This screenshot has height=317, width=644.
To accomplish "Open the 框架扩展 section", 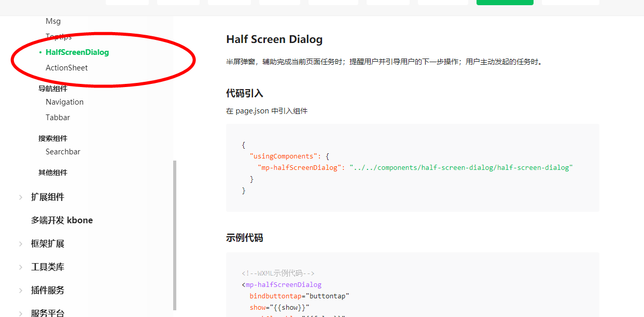I will click(48, 244).
